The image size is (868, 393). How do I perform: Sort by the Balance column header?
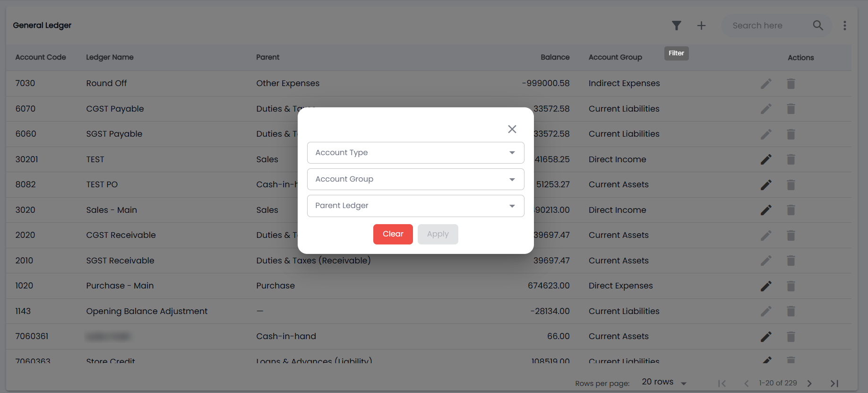(555, 57)
